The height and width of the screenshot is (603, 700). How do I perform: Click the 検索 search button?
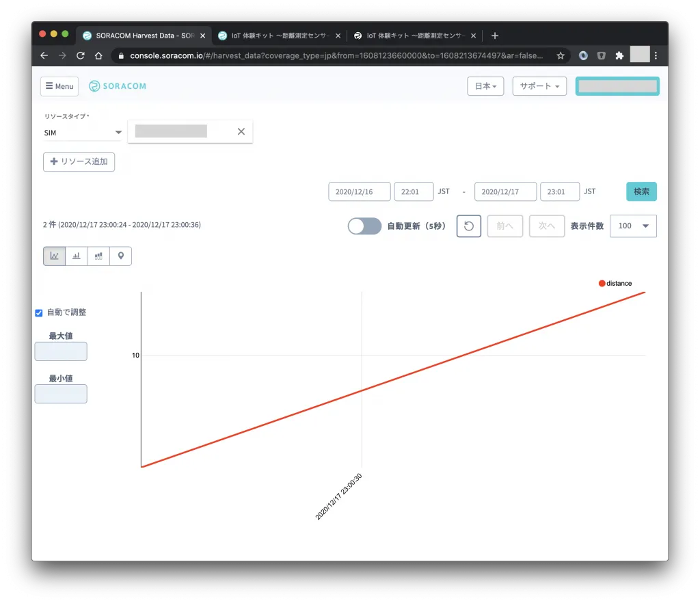pyautogui.click(x=641, y=191)
